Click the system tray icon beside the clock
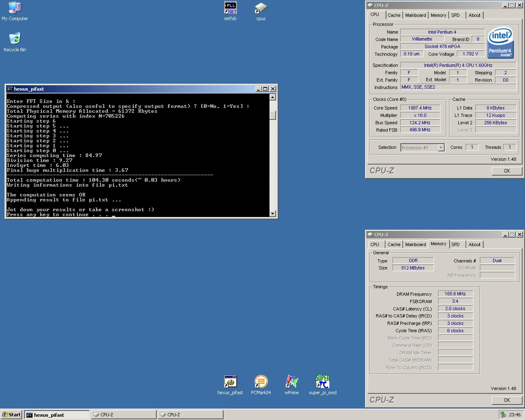 503,415
